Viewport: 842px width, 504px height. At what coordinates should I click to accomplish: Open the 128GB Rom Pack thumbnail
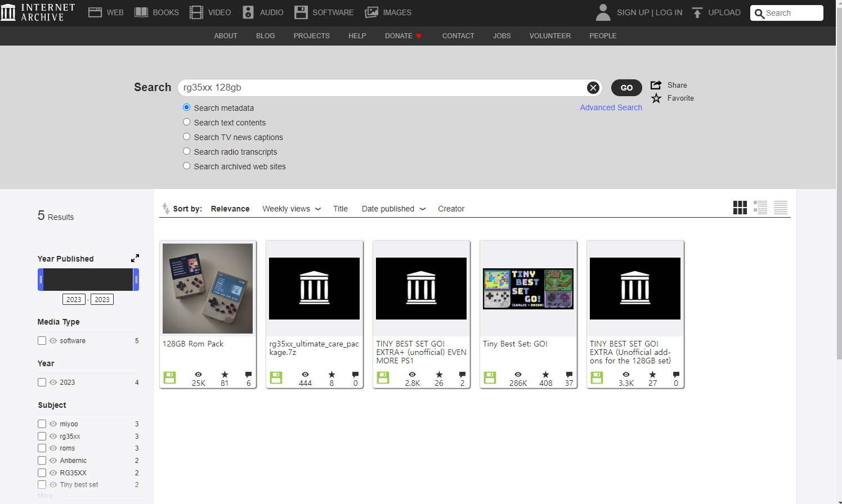pos(208,289)
